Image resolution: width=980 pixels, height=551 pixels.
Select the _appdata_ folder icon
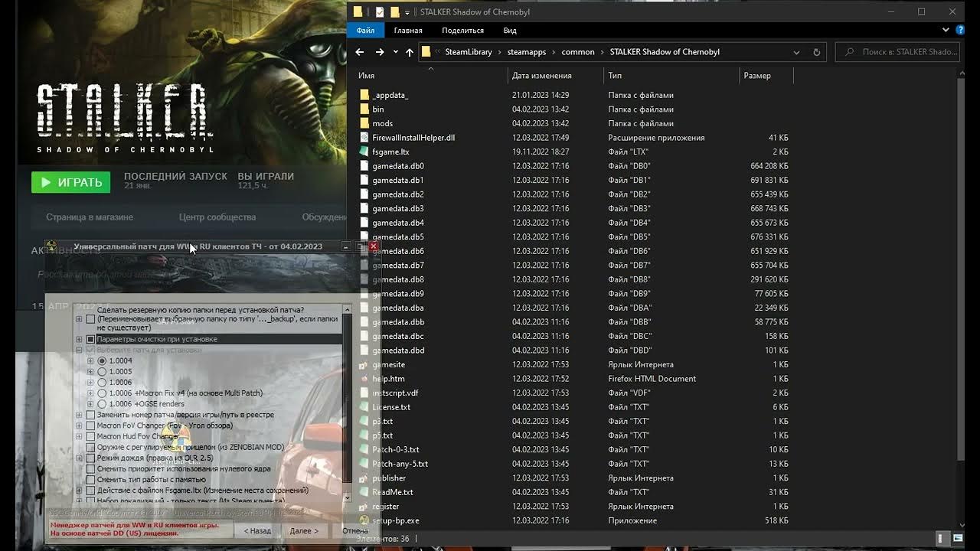[364, 95]
